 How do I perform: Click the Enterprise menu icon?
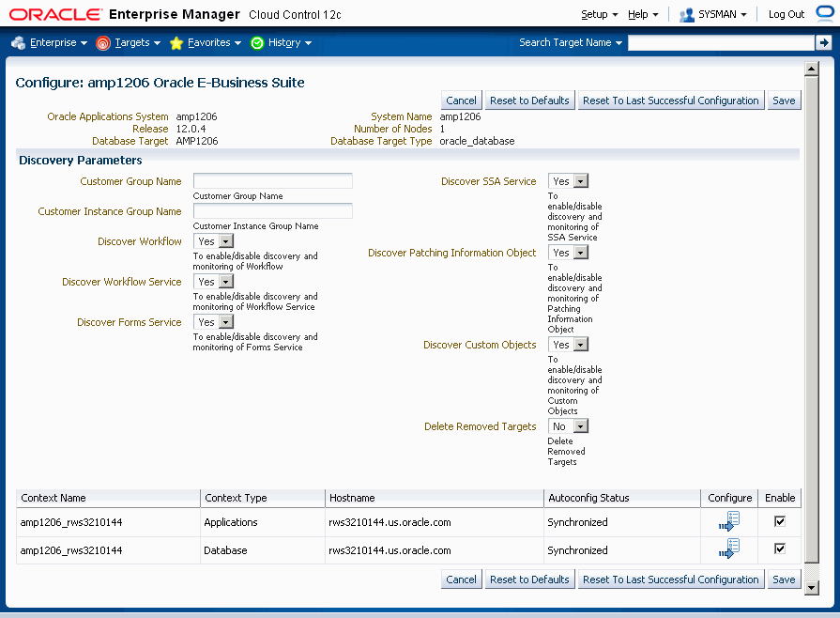[18, 43]
